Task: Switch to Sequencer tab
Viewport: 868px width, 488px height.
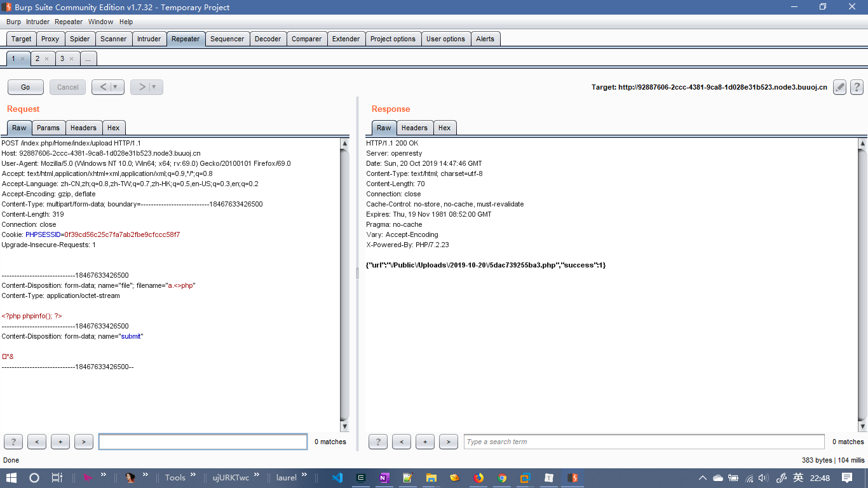Action: [227, 39]
